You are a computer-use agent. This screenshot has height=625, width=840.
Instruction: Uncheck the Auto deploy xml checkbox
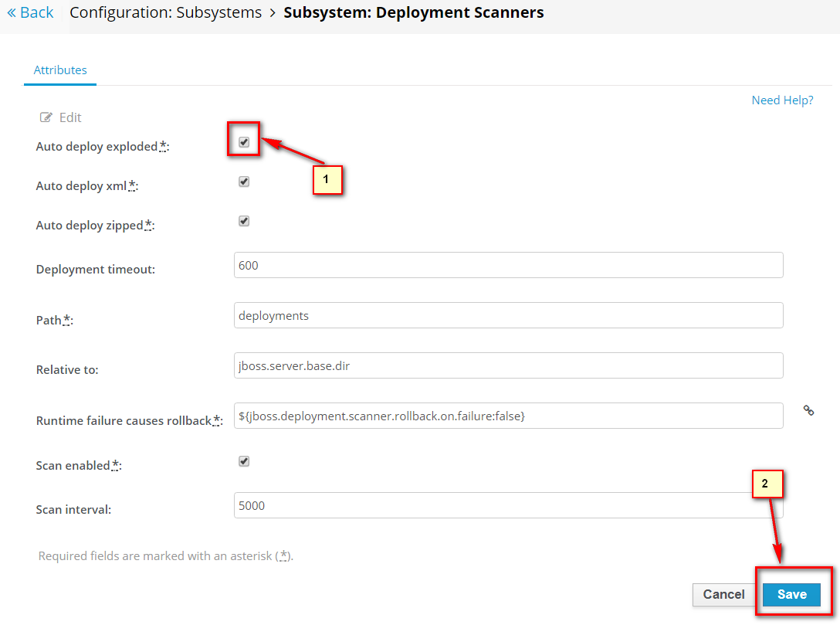[244, 182]
